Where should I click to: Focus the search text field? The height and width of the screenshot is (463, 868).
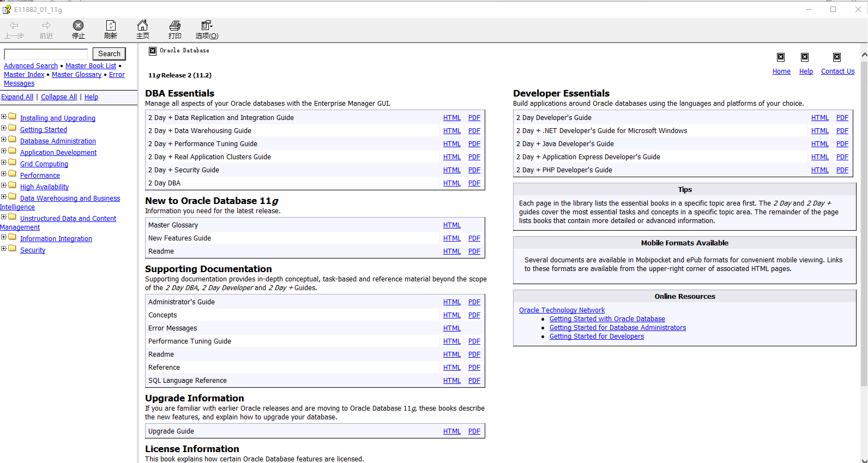click(x=46, y=55)
